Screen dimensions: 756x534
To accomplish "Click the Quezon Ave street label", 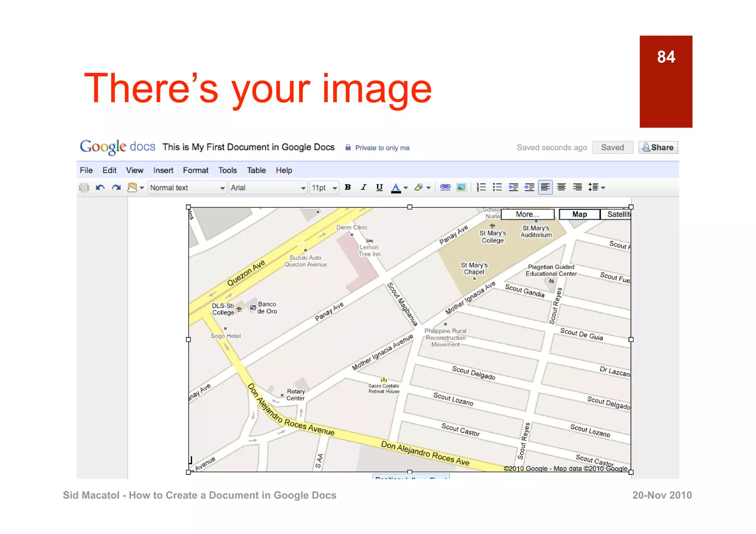I will [x=246, y=273].
